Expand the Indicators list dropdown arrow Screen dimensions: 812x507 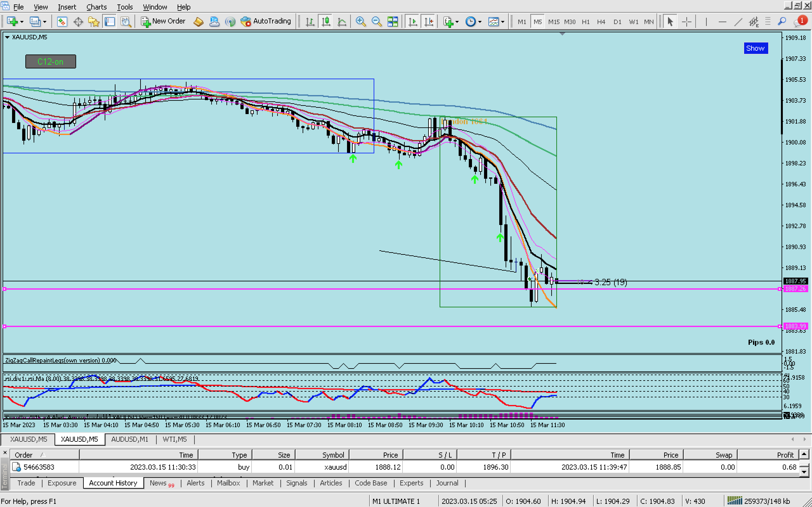click(x=457, y=22)
